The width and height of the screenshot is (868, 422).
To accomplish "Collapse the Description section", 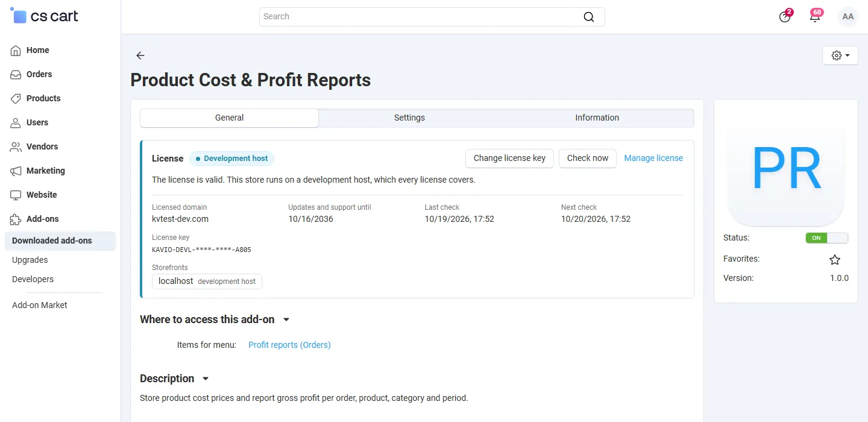I will pyautogui.click(x=206, y=379).
